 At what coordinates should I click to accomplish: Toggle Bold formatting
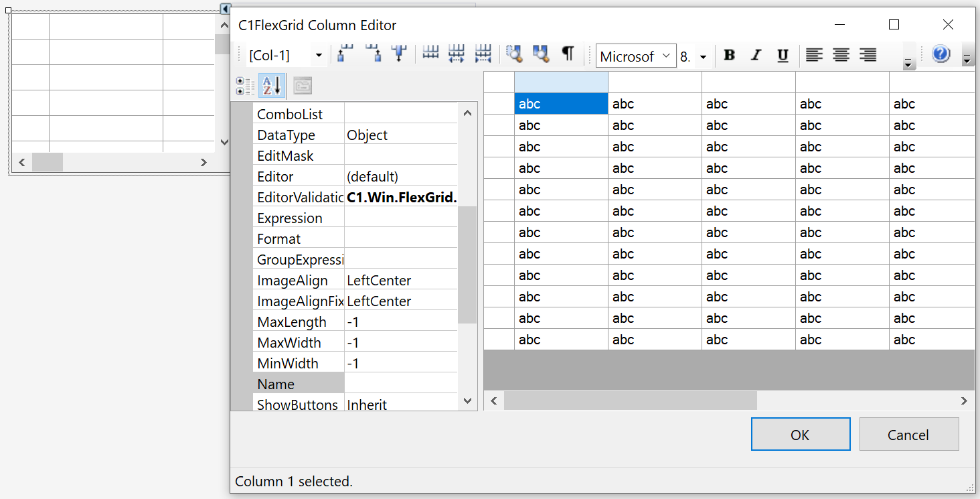pyautogui.click(x=730, y=56)
